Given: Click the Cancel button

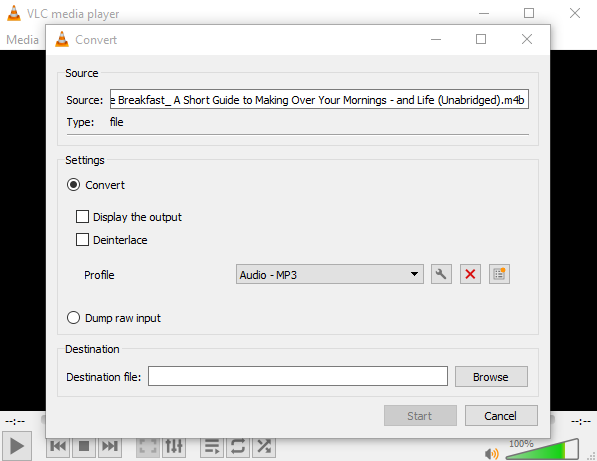Looking at the screenshot, I should [x=501, y=415].
